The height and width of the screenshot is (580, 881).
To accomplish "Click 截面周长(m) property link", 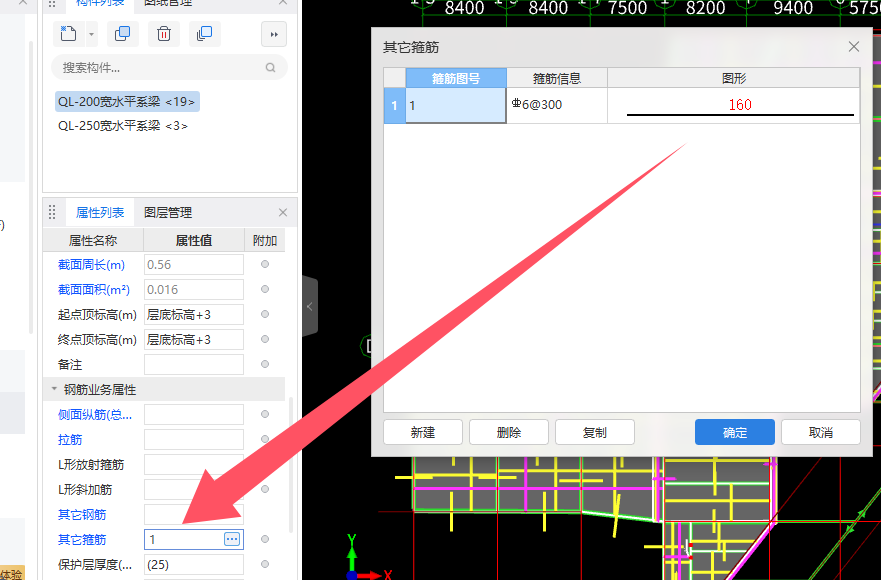I will (91, 265).
